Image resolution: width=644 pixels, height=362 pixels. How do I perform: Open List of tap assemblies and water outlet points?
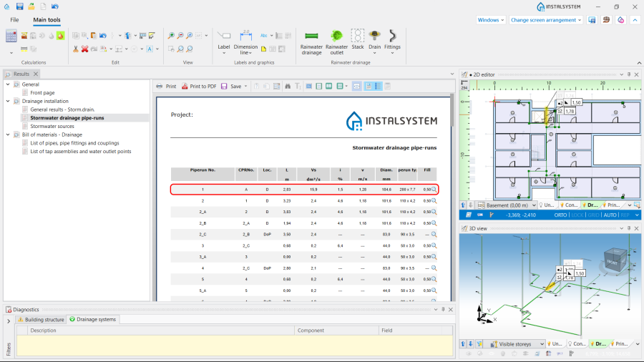81,151
